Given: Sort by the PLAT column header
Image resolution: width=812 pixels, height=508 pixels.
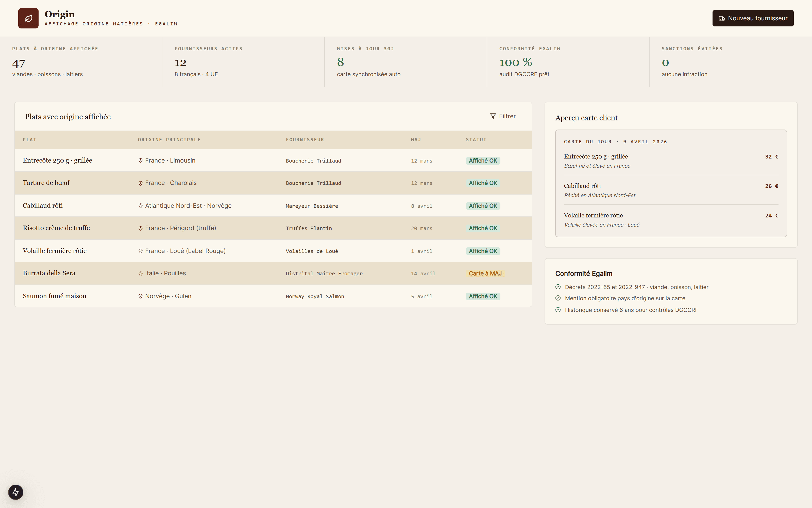Looking at the screenshot, I should click(x=29, y=140).
